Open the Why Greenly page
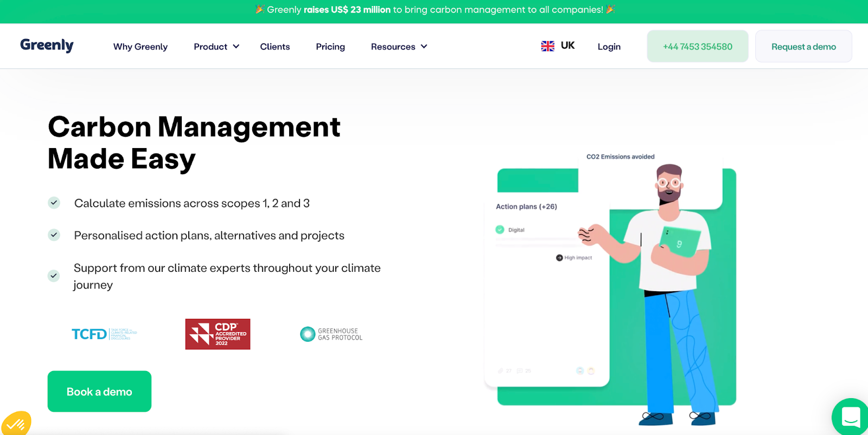 (x=141, y=47)
